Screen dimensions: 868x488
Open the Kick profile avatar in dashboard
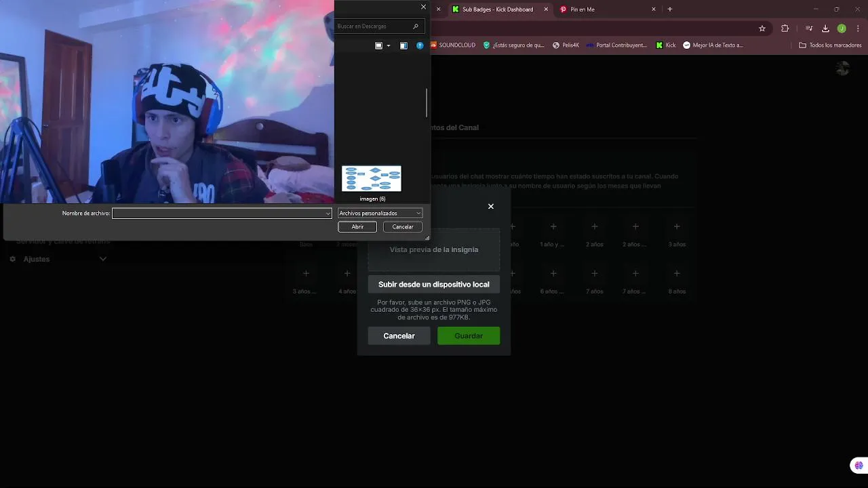[843, 68]
